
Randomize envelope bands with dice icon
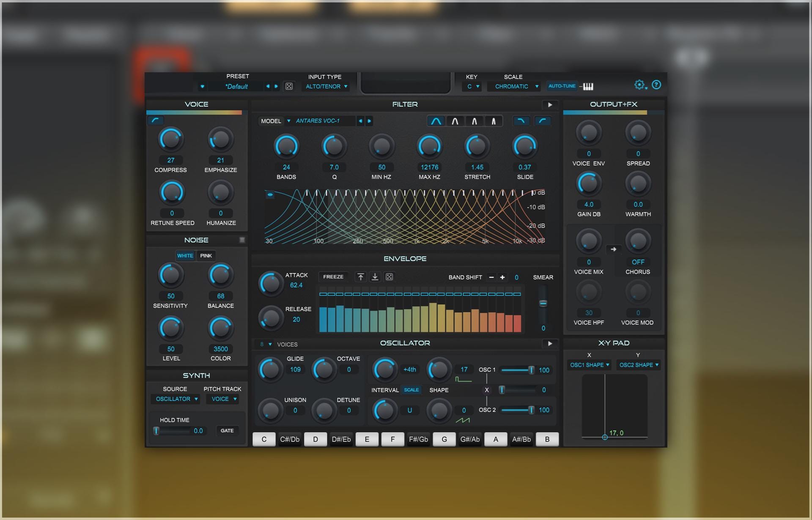389,277
